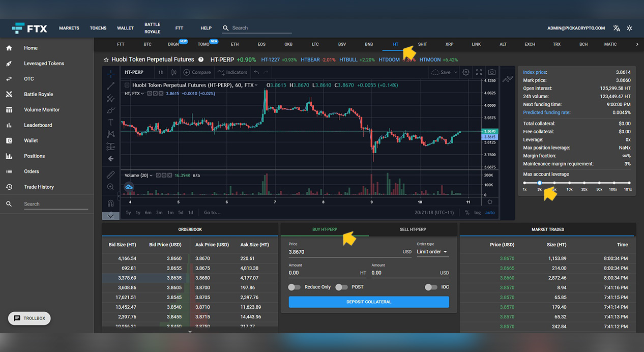
Task: Toggle the Reduce Only switch
Action: [294, 287]
